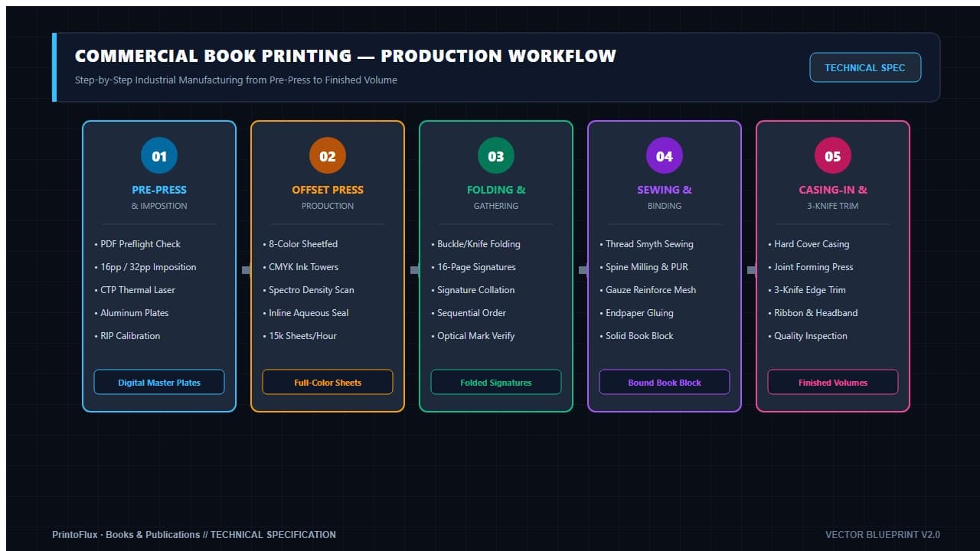Click the connector between Pre-Press and Offset Press
The width and height of the screenshot is (980, 551).
[x=246, y=270]
